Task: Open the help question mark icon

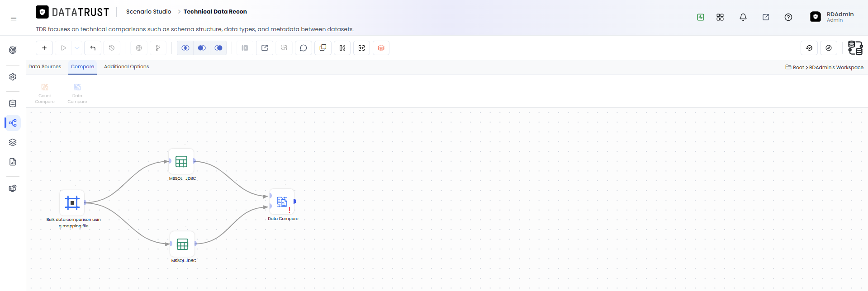Action: [788, 17]
